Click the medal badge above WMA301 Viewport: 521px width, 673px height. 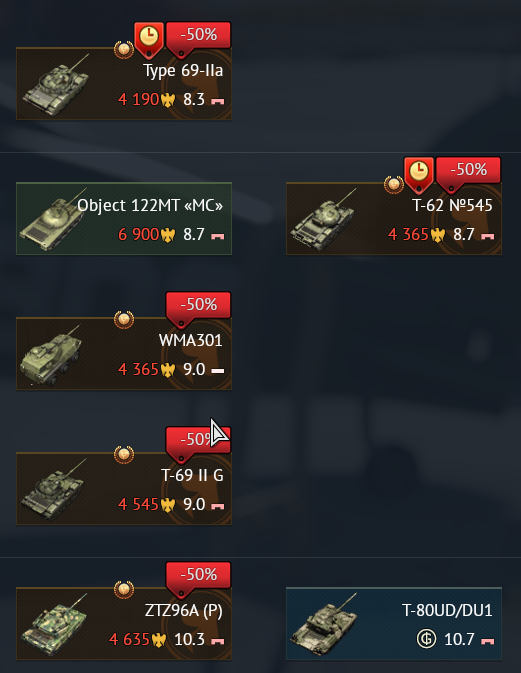coord(124,320)
